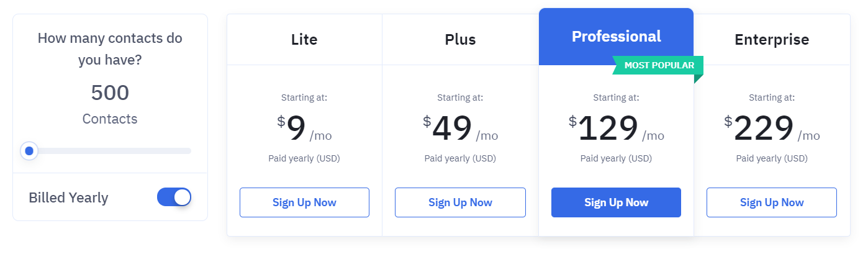Screen dimensions: 868x254
Task: Sign up for the Lite plan
Action: click(304, 202)
